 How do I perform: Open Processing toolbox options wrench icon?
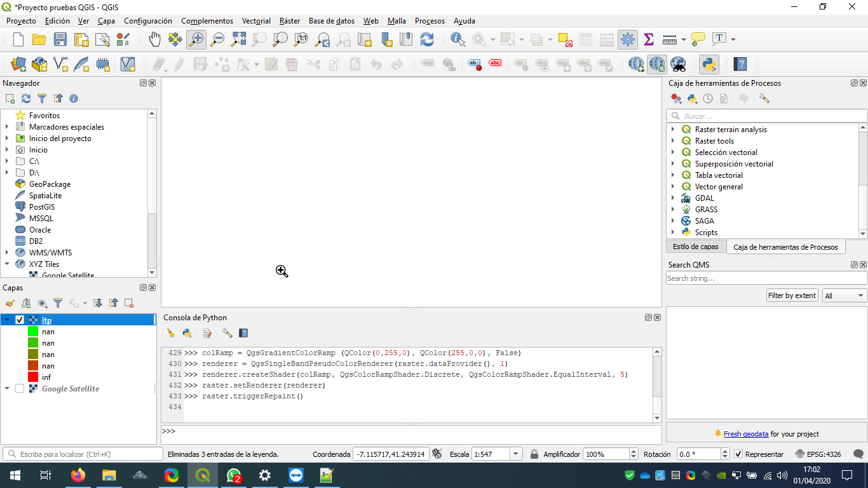[764, 98]
